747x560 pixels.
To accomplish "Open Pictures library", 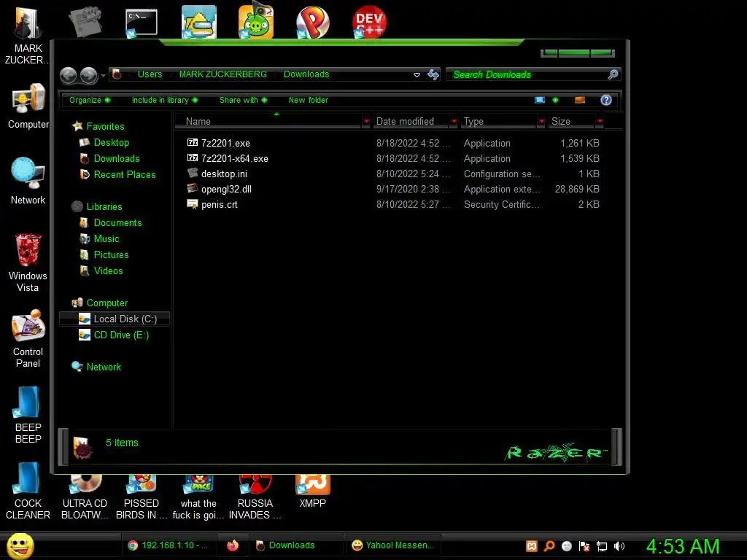I will coord(111,254).
